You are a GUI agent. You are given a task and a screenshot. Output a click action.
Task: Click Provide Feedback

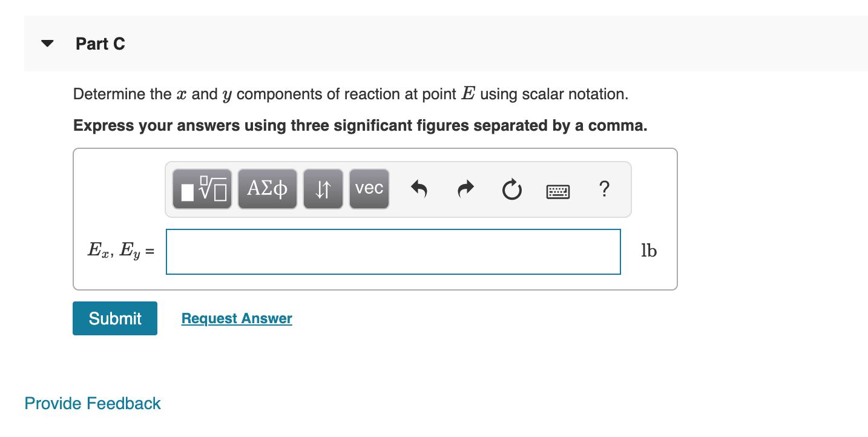click(92, 403)
